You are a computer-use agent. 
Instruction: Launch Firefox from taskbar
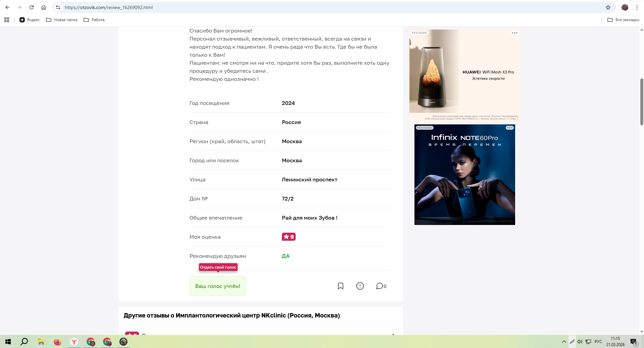point(58,342)
